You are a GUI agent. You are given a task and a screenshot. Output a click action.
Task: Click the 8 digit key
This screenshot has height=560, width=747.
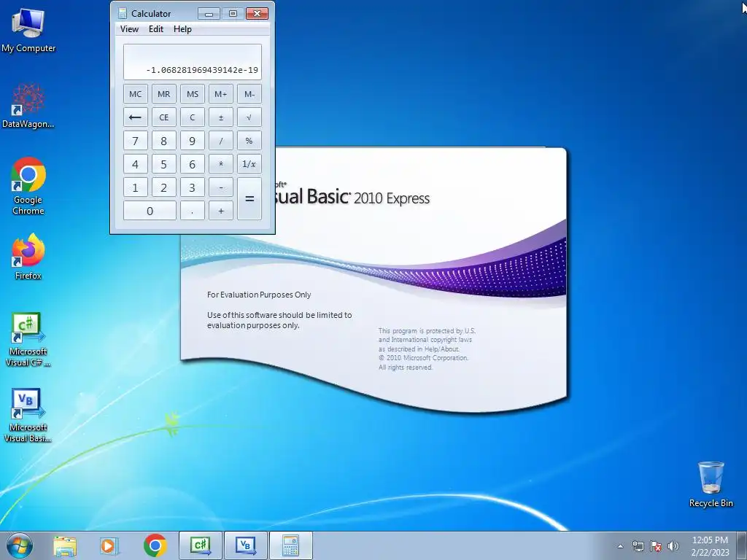pos(164,141)
